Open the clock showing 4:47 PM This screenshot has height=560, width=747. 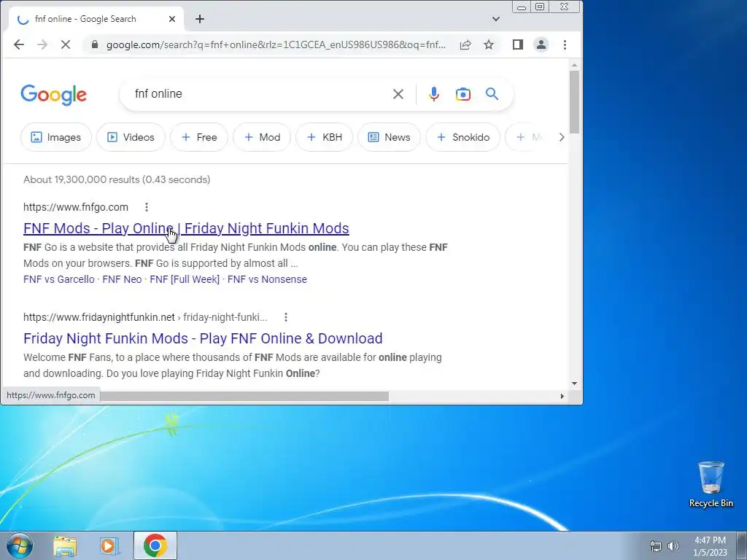pyautogui.click(x=710, y=546)
